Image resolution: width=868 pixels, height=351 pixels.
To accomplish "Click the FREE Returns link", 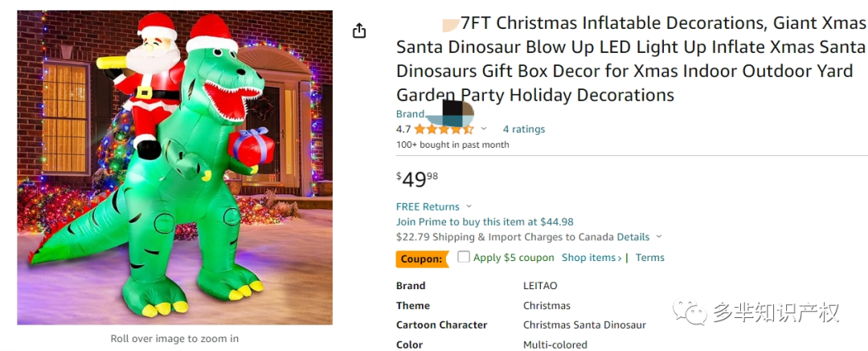I will coord(428,206).
